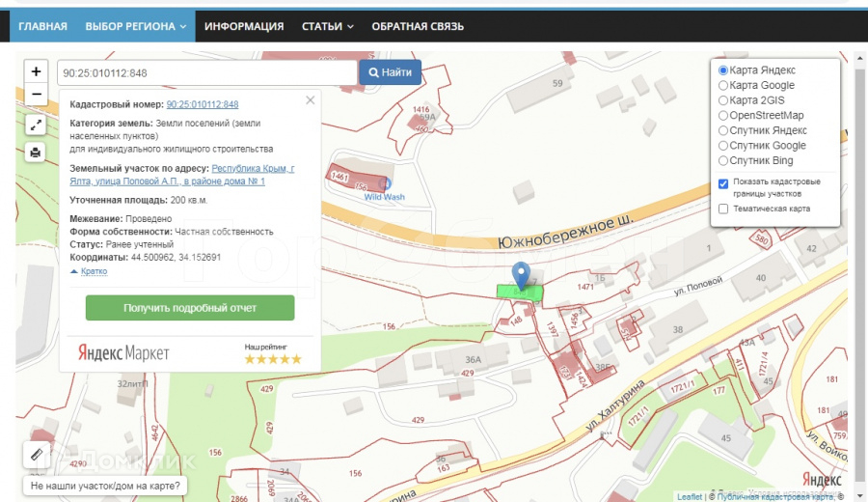This screenshot has height=502, width=868.
Task: Print the map using printer icon
Action: point(36,152)
